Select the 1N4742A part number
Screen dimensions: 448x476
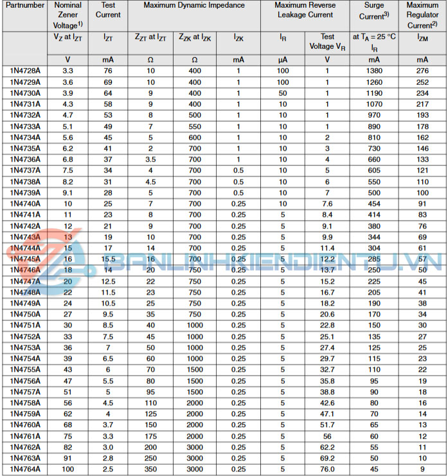tap(25, 226)
